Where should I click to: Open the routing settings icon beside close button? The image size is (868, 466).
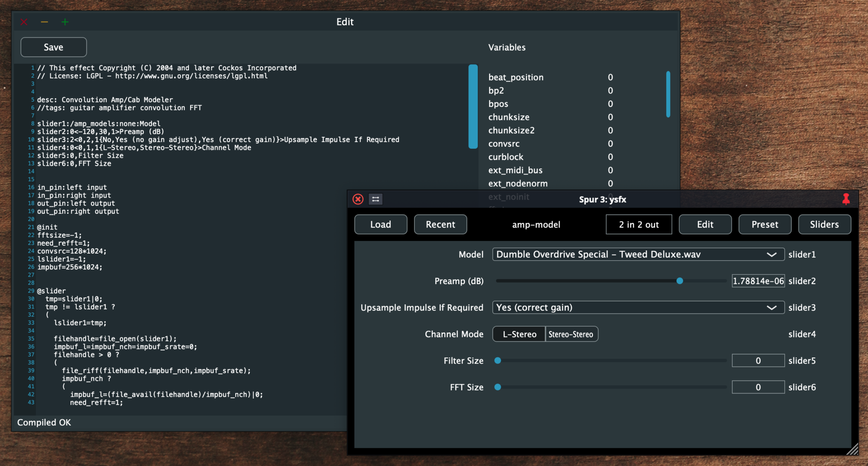coord(375,199)
